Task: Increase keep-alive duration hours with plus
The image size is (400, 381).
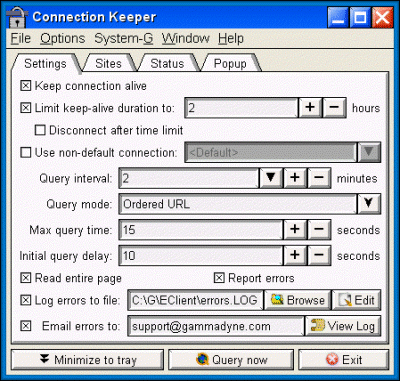Action: tap(310, 108)
